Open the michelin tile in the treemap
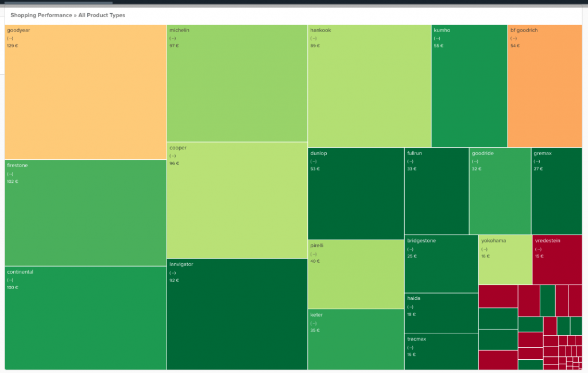Screen dimensions: 588x373 (237, 83)
